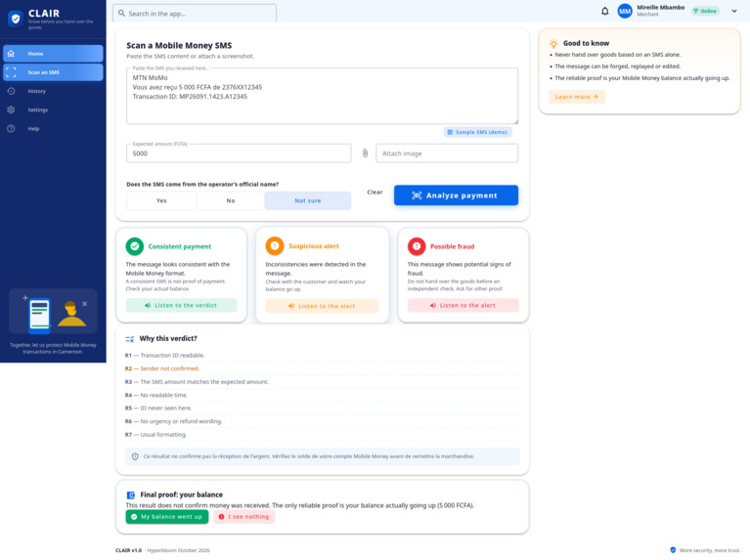Expand the user account dropdown chevron
Viewport: 750px width, 560px height.
click(734, 11)
